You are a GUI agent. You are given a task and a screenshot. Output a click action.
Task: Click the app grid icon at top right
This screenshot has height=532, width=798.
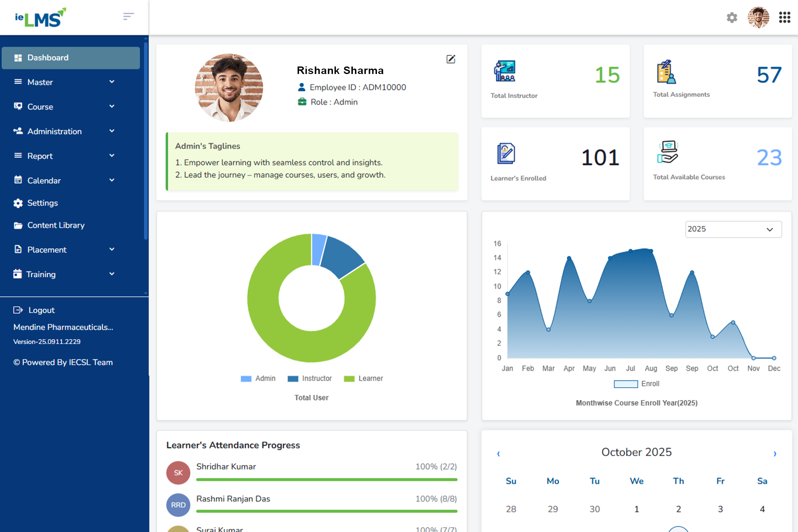coord(785,17)
